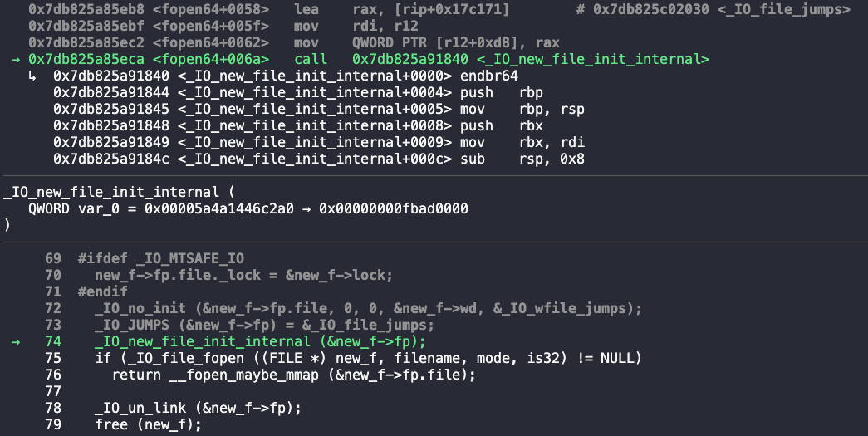Viewport: 868px width, 436px height.
Task: Select the value 0x00000000fbad0000
Action: tap(394, 208)
